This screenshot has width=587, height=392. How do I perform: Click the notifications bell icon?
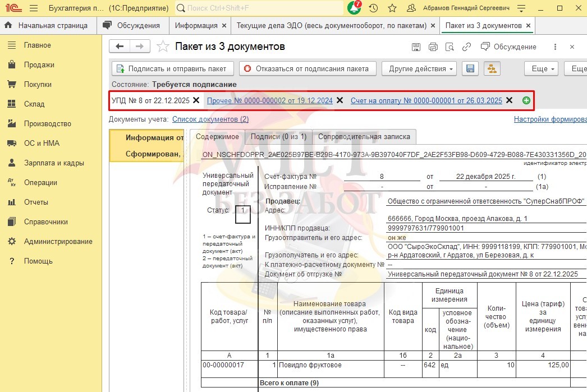coord(354,8)
